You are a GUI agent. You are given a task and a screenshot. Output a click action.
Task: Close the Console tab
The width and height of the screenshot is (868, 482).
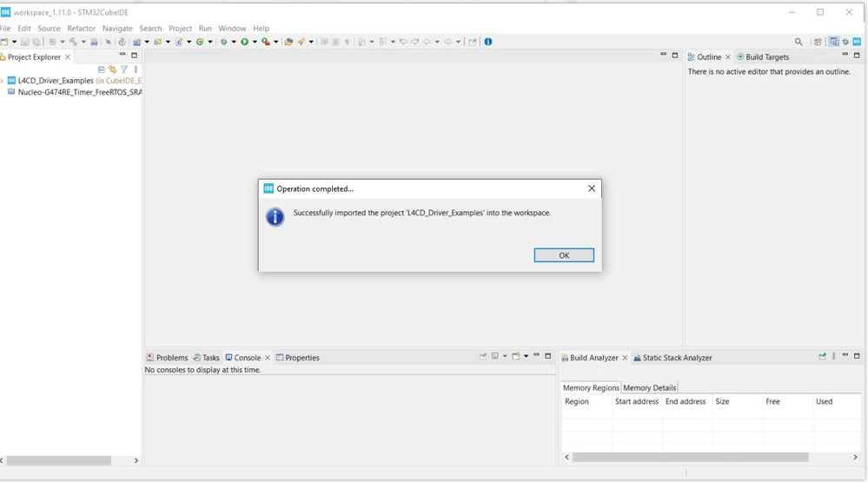point(268,358)
